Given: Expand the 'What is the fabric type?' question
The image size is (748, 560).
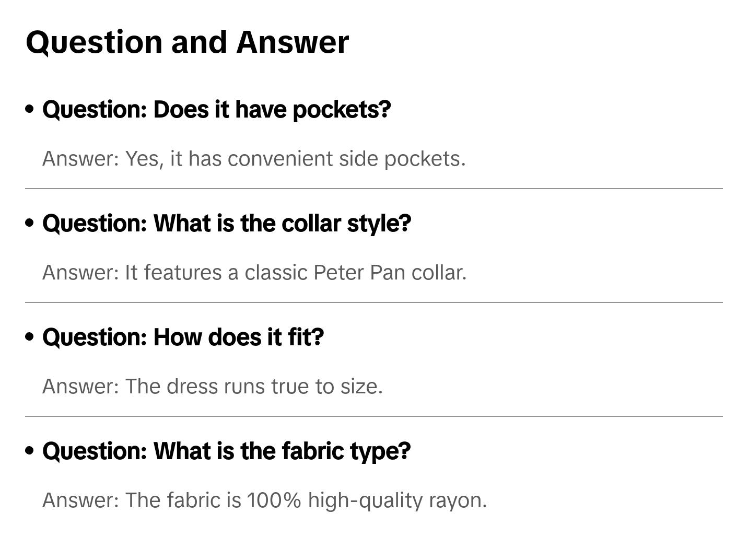Looking at the screenshot, I should tap(226, 451).
